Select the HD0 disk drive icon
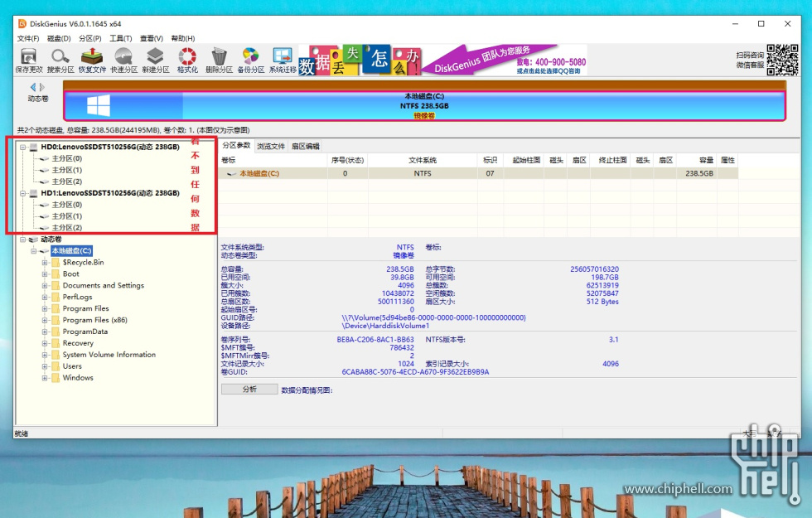812x518 pixels. [34, 148]
